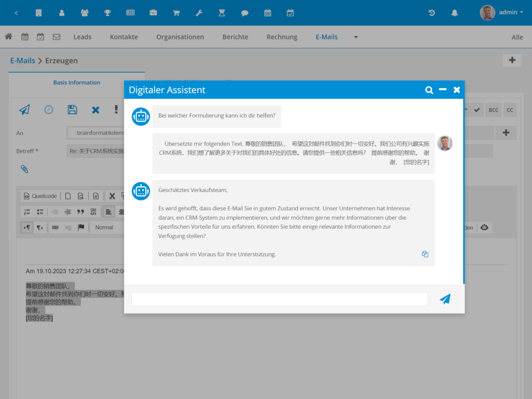Open the Normal paragraph format dropdown

106,227
